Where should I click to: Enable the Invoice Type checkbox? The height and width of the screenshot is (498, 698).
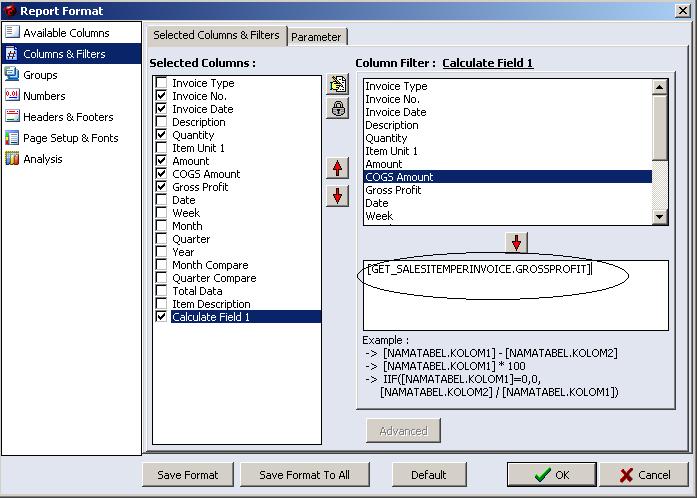pos(161,84)
